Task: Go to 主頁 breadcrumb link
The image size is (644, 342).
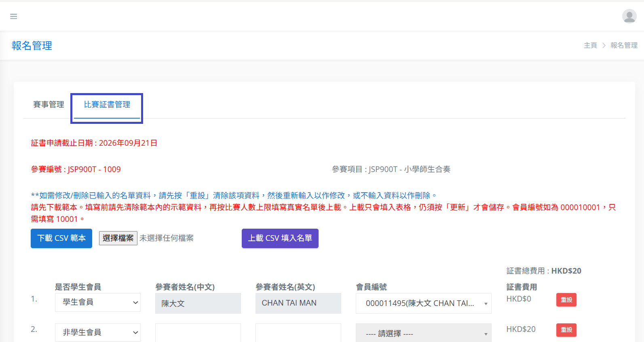Action: tap(590, 45)
